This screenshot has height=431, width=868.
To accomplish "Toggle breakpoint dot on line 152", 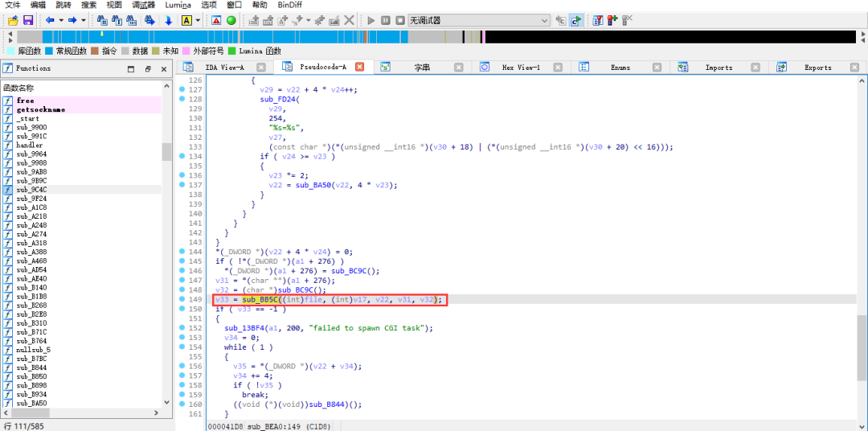I will click(182, 328).
